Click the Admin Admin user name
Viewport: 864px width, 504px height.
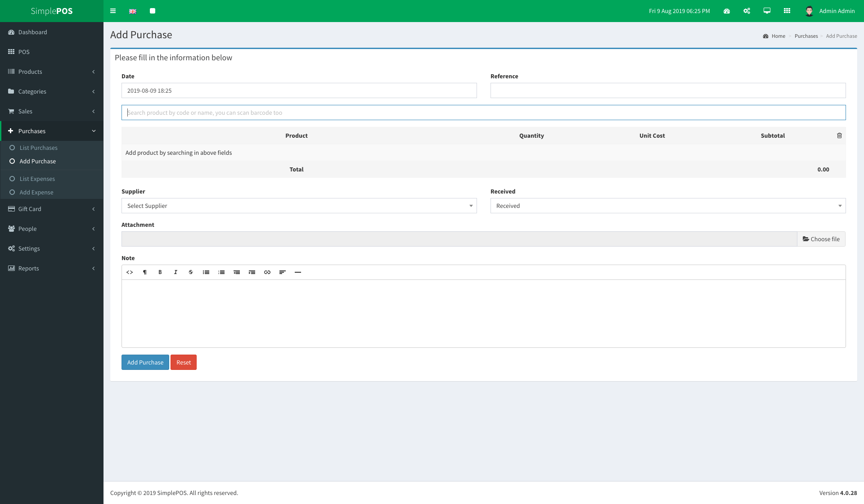(x=837, y=11)
